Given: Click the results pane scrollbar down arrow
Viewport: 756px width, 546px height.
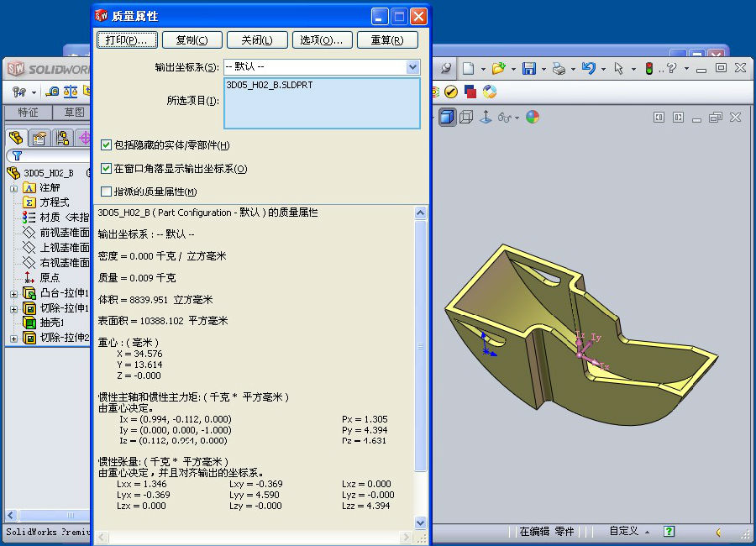Looking at the screenshot, I should pos(421,522).
